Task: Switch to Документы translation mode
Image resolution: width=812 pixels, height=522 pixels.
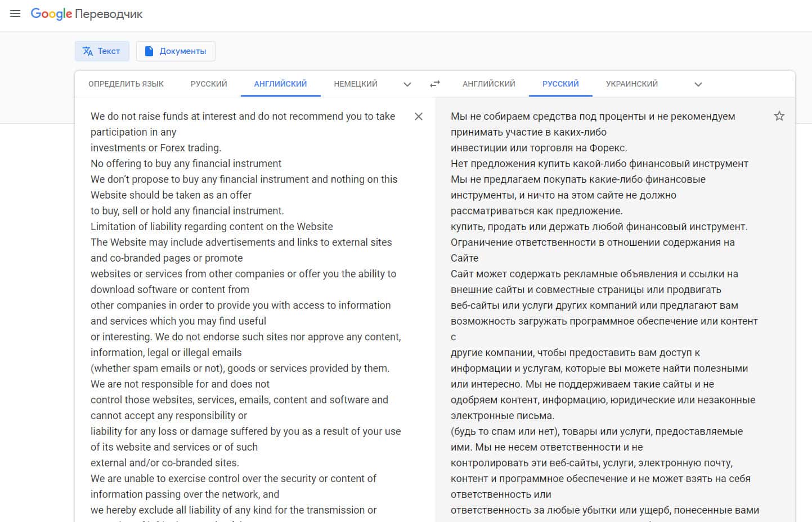Action: pyautogui.click(x=182, y=51)
